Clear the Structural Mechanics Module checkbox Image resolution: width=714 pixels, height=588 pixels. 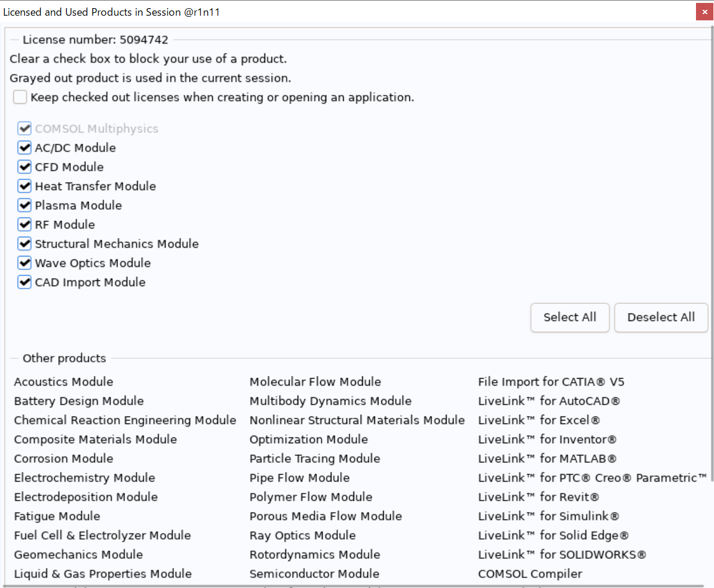click(24, 244)
